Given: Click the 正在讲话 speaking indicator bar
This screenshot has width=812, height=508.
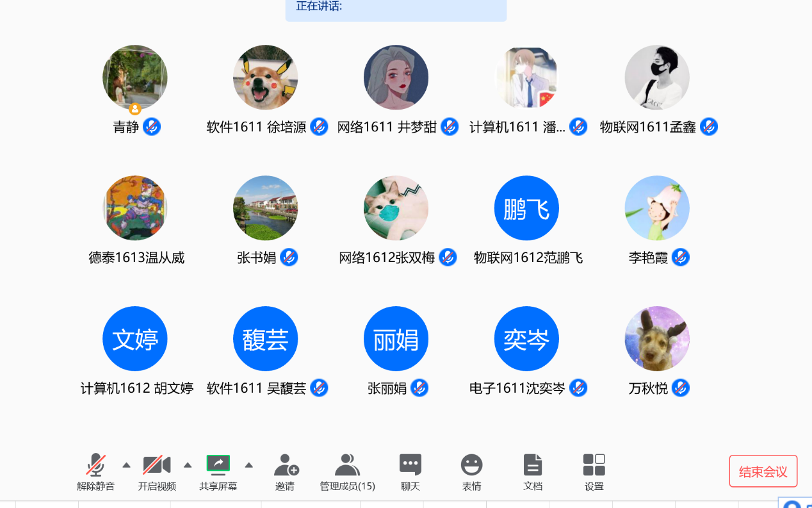Looking at the screenshot, I should point(396,9).
